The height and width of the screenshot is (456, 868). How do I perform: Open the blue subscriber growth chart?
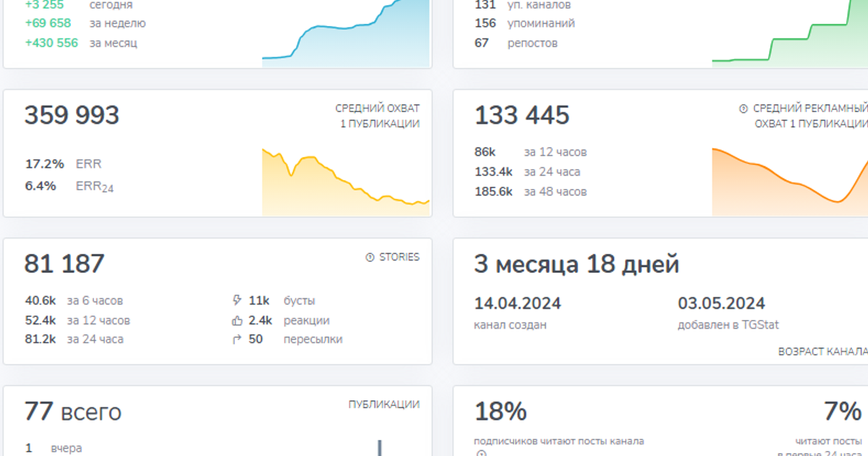[346, 33]
